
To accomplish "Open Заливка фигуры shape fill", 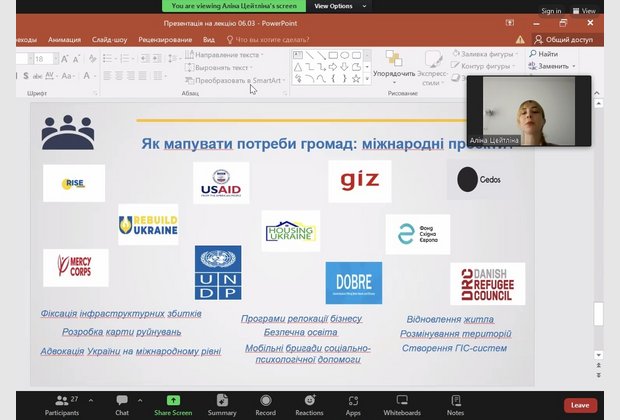I will [486, 54].
